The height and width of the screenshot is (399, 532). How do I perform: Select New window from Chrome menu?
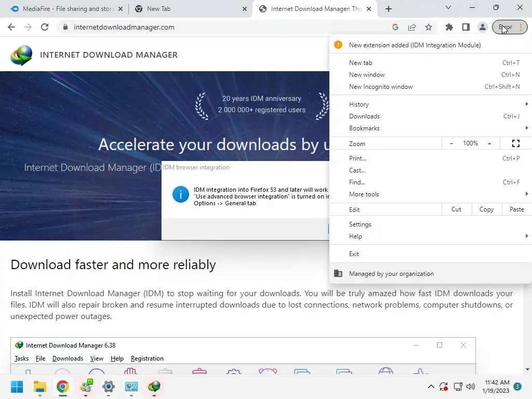[431, 75]
